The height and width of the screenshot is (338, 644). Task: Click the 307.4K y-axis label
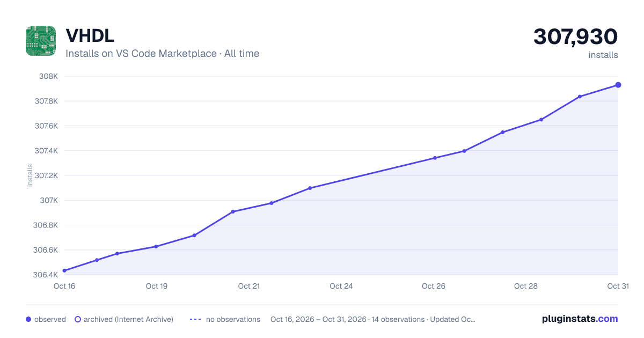click(x=46, y=151)
